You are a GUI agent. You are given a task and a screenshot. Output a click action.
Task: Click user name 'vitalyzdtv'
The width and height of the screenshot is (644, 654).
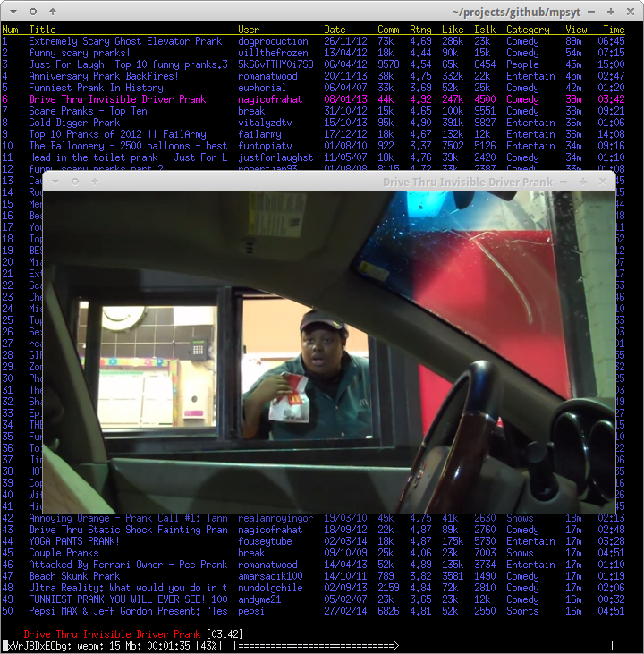pyautogui.click(x=265, y=123)
